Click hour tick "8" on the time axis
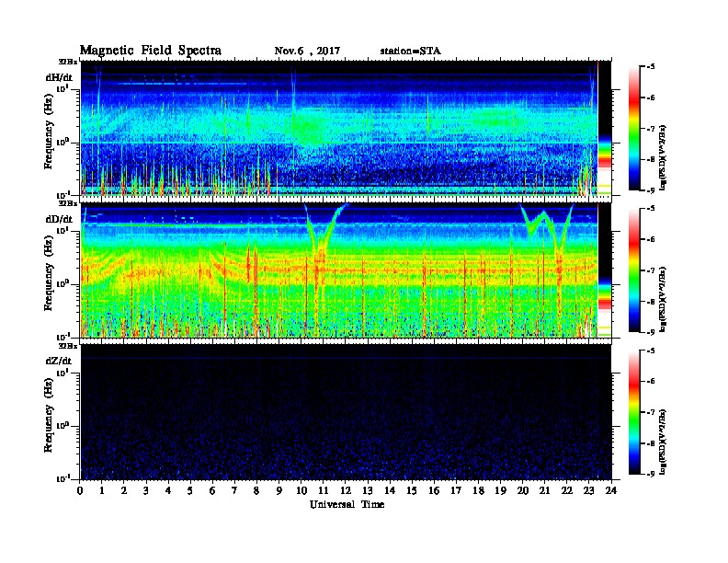Image resolution: width=728 pixels, height=563 pixels. pos(256,490)
